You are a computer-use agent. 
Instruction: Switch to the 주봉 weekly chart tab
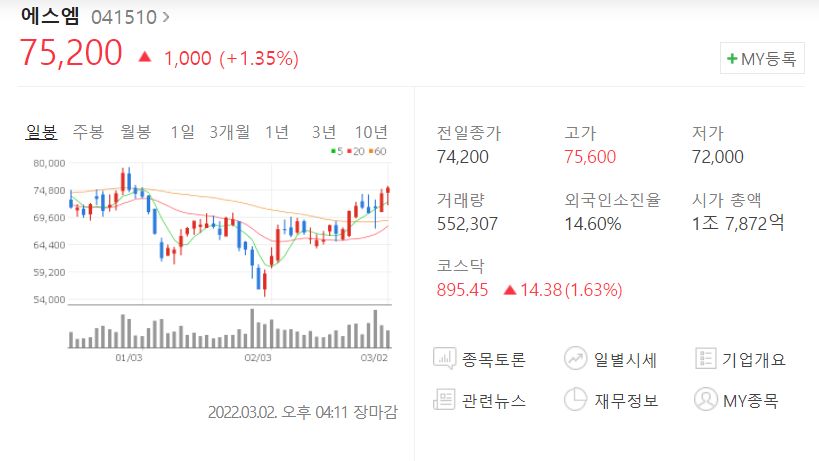pos(88,132)
